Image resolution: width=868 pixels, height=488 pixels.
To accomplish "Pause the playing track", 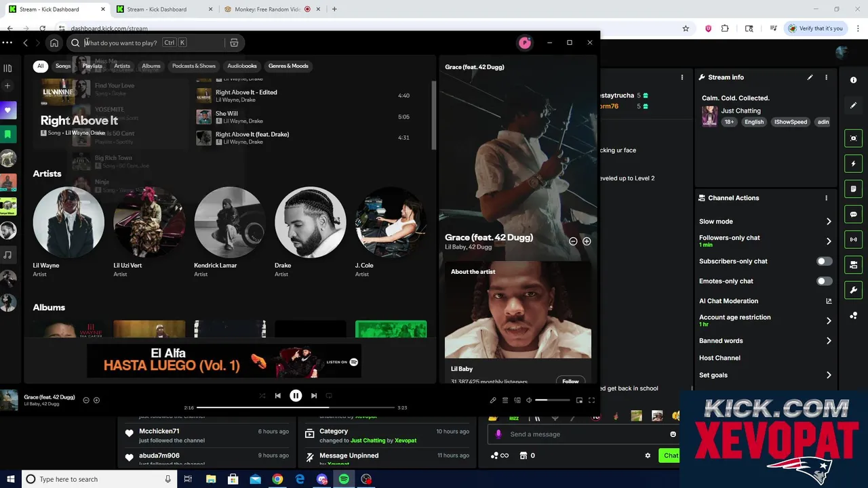I will pyautogui.click(x=296, y=396).
